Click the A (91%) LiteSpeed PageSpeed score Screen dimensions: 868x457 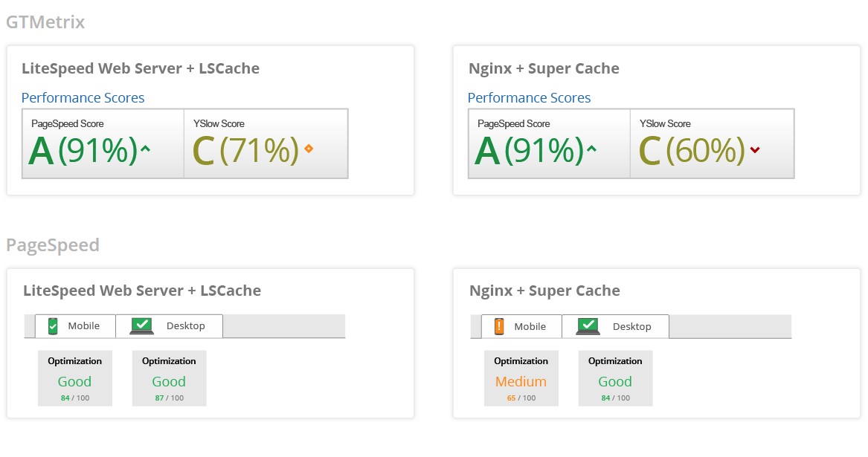83,151
